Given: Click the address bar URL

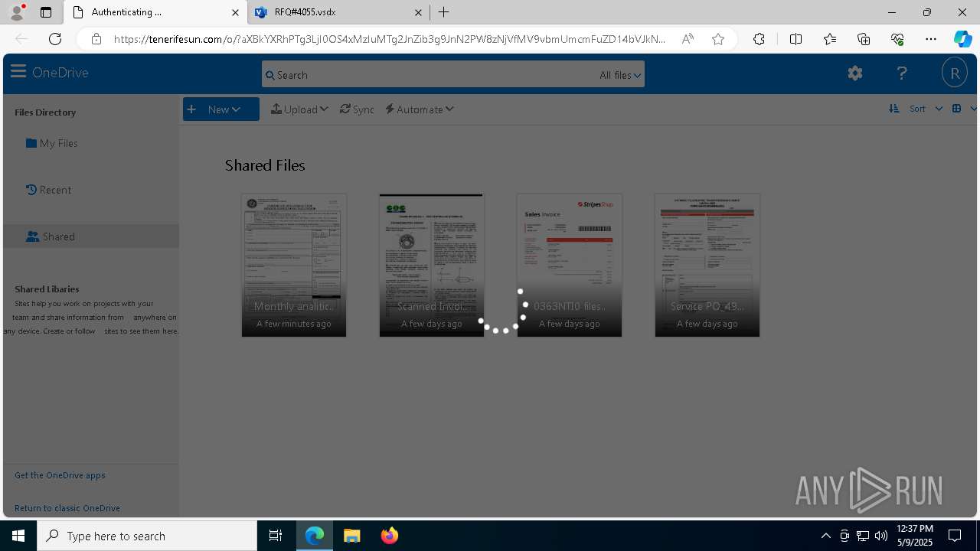Looking at the screenshot, I should tap(390, 39).
